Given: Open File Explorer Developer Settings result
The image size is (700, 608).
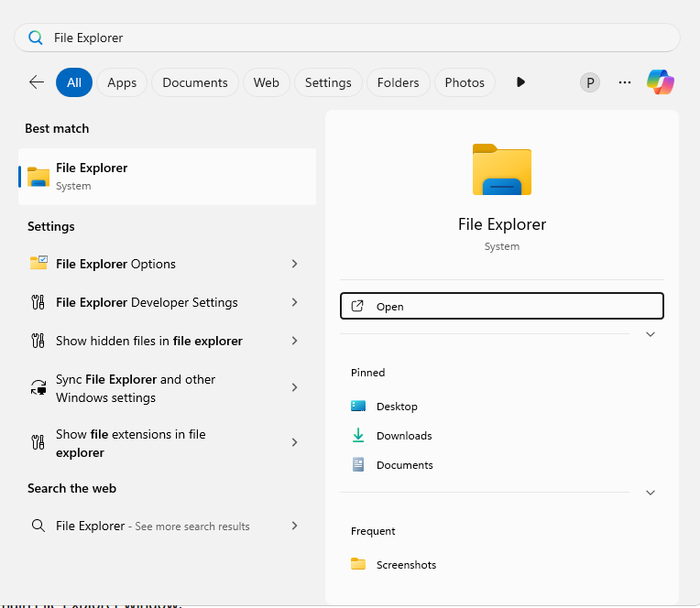Looking at the screenshot, I should [147, 302].
